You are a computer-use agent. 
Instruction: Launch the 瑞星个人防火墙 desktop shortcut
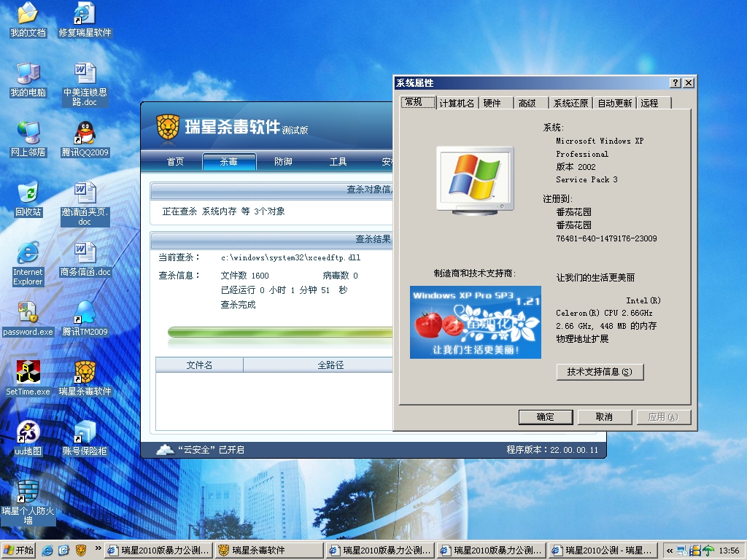pyautogui.click(x=28, y=503)
